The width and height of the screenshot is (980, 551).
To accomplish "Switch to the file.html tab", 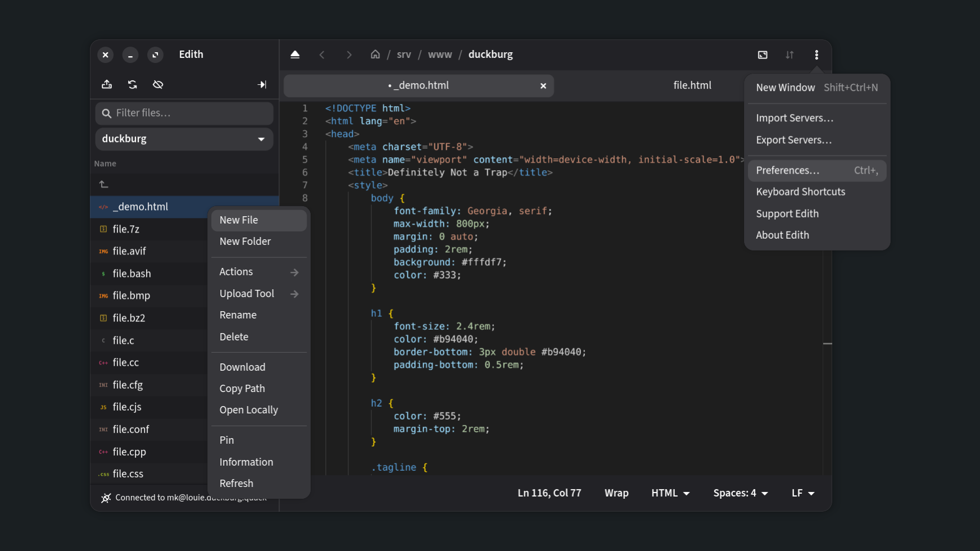I will coord(692,85).
